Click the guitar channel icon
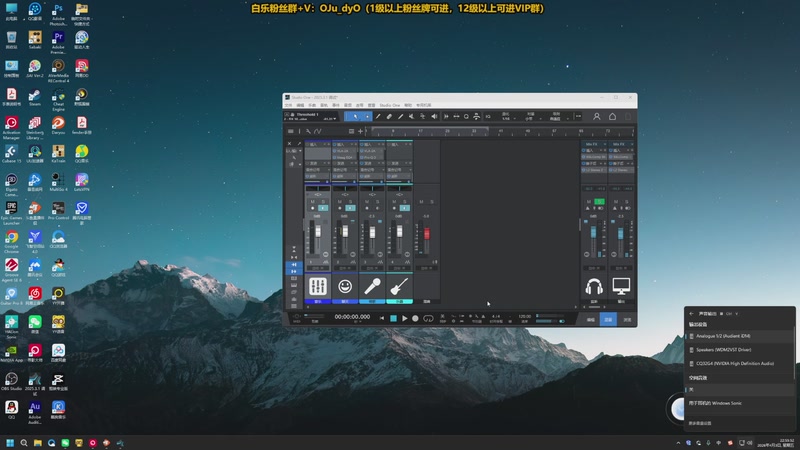The width and height of the screenshot is (800, 450). click(x=399, y=286)
